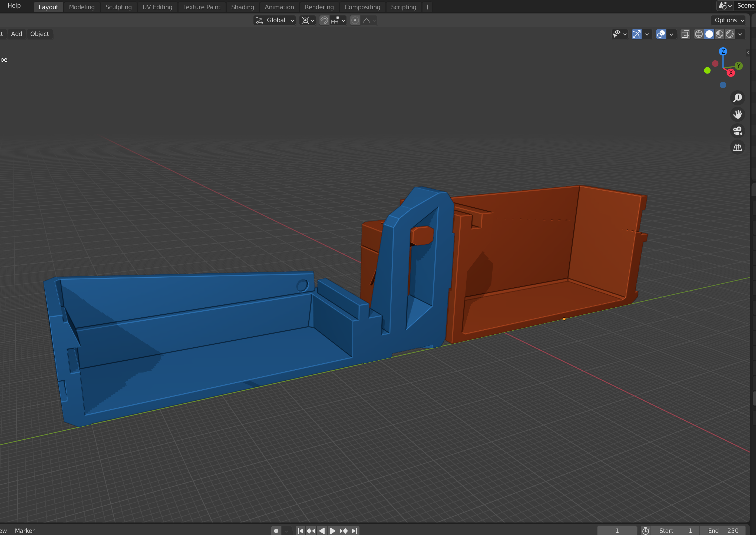Select the Solid viewport shading mode
This screenshot has height=535, width=756.
(x=709, y=34)
